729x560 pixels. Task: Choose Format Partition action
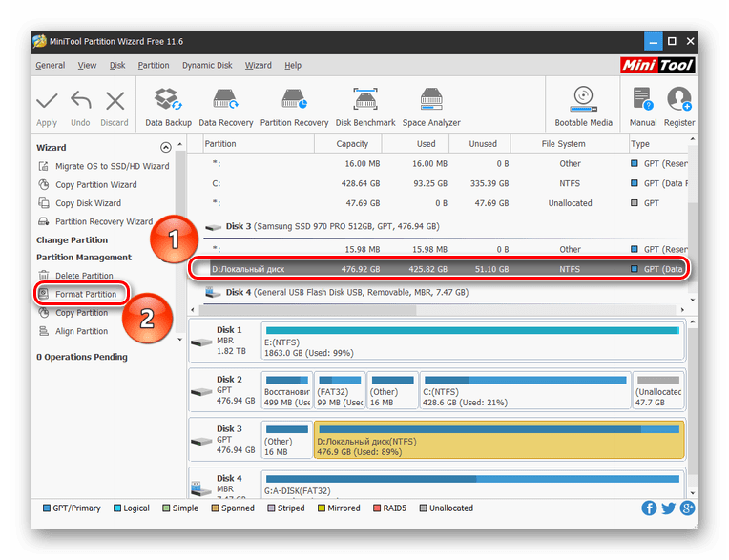[77, 294]
